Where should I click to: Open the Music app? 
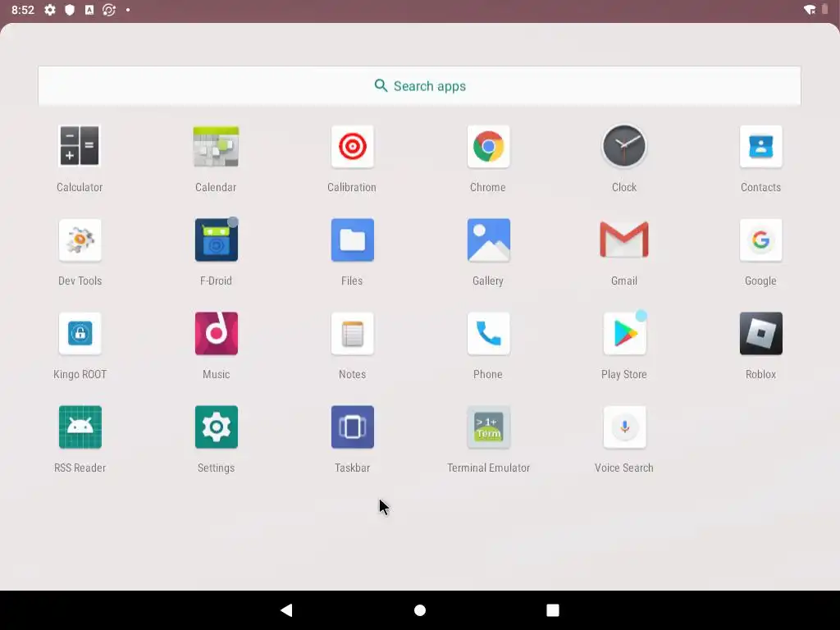[x=216, y=333]
